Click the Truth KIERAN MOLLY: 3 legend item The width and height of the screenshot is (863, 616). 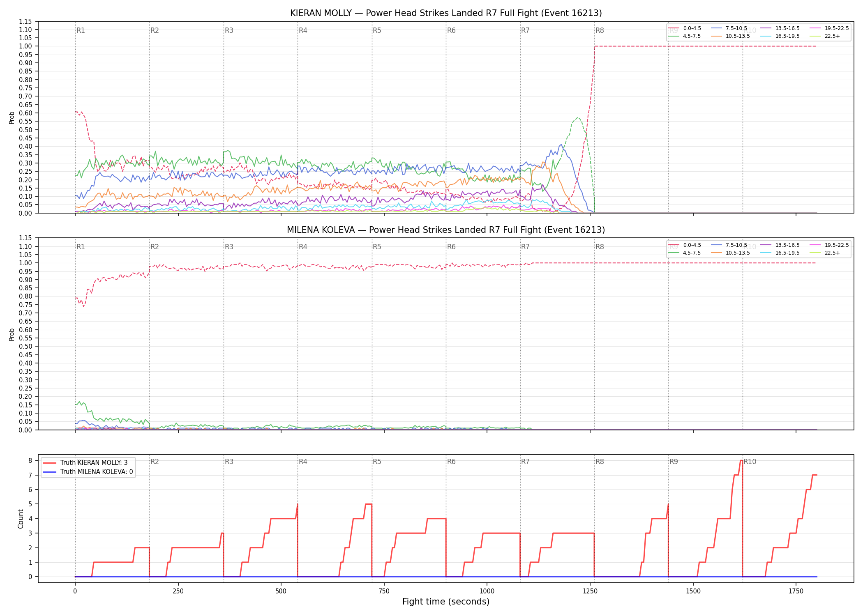pyautogui.click(x=85, y=463)
